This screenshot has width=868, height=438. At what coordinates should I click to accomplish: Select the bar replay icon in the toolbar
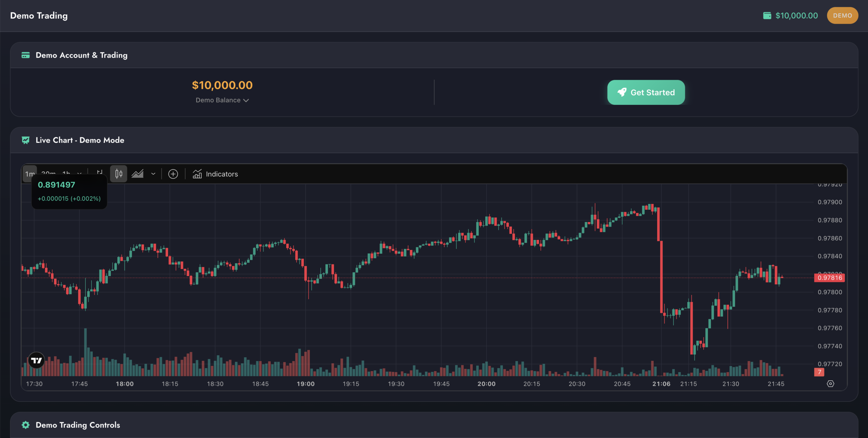click(x=100, y=173)
